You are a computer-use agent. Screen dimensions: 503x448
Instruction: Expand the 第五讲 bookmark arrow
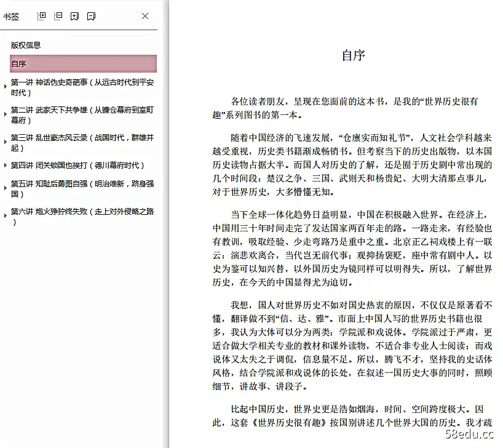pos(6,188)
